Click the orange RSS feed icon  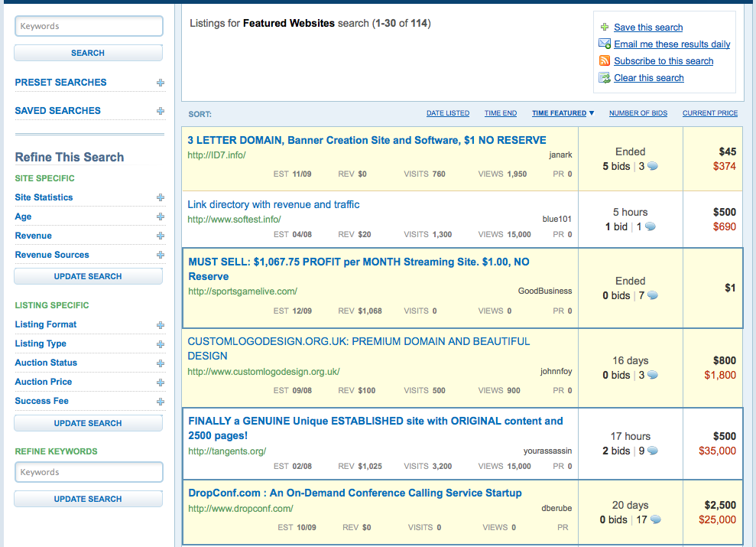pyautogui.click(x=605, y=60)
